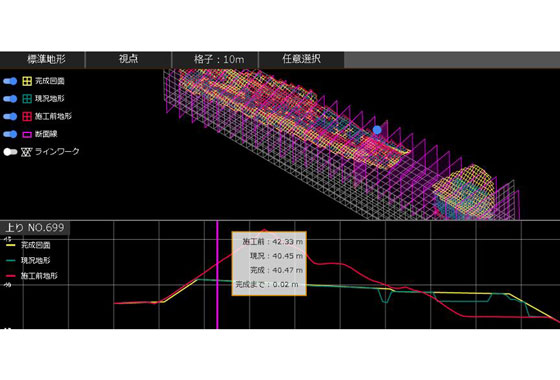Turn off the 断面線 layer switch
The width and height of the screenshot is (560, 380).
[10, 134]
